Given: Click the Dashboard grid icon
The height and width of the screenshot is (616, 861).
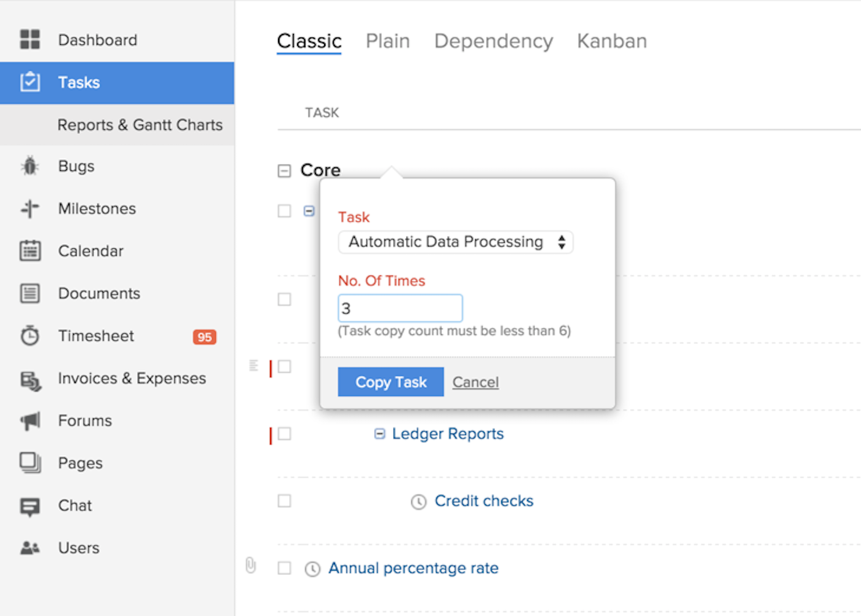Looking at the screenshot, I should pyautogui.click(x=30, y=39).
